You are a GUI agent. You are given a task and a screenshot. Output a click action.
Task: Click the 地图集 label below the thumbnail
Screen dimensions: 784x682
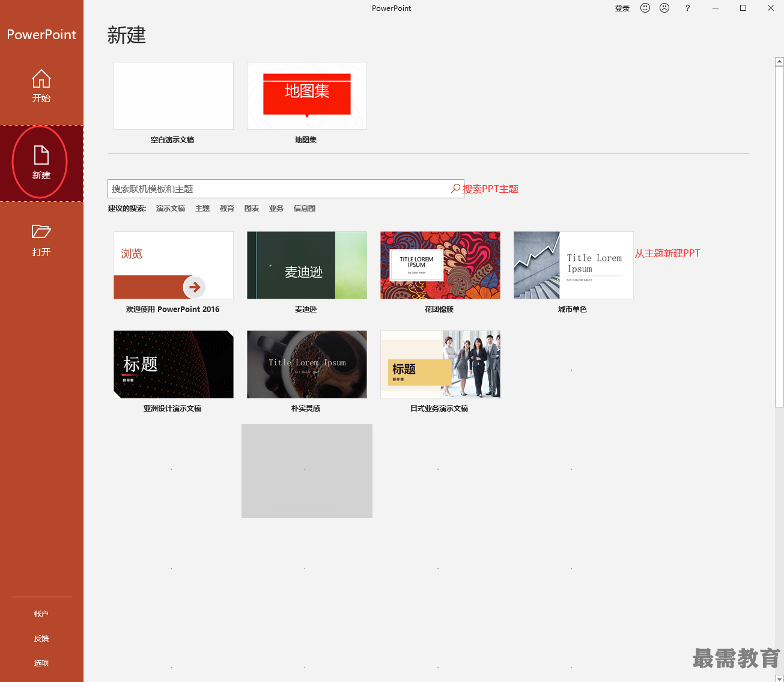click(306, 140)
